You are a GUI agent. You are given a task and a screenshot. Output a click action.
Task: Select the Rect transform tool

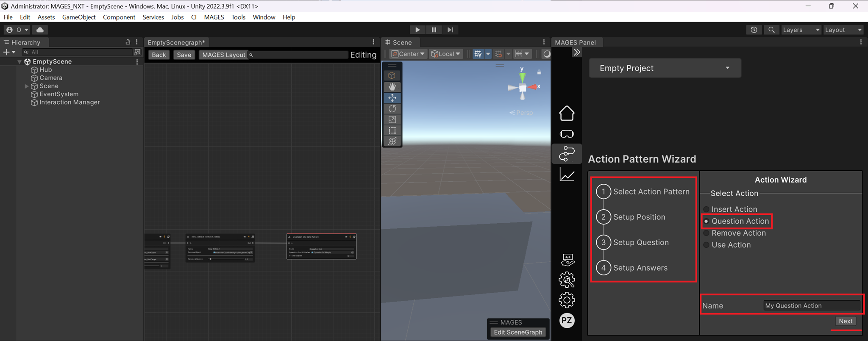[392, 130]
